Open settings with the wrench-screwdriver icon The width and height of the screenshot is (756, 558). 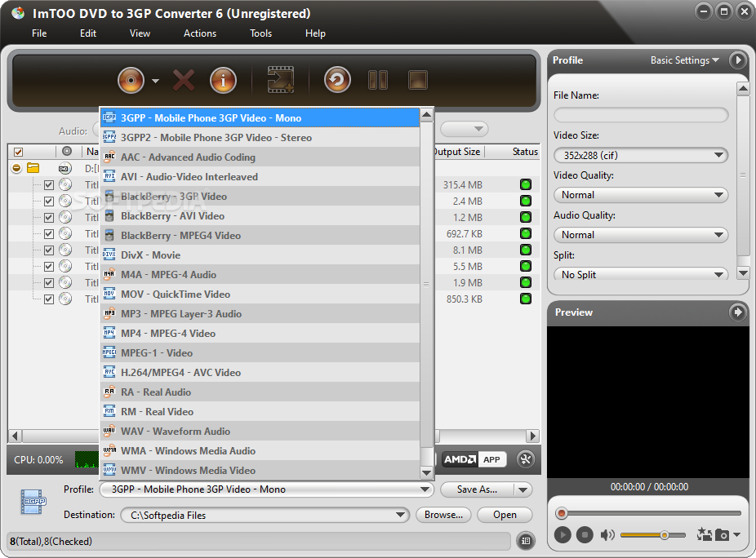click(x=526, y=459)
